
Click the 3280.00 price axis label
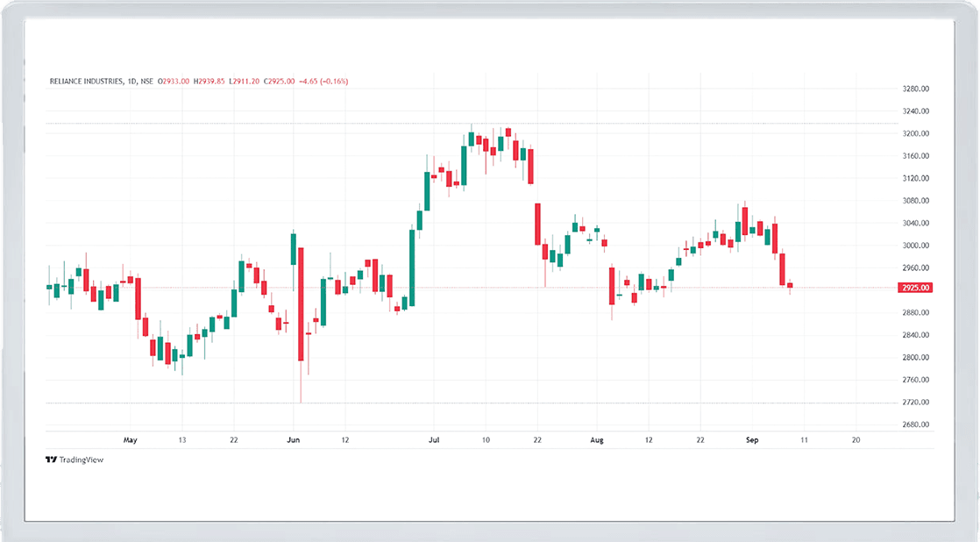(x=914, y=89)
